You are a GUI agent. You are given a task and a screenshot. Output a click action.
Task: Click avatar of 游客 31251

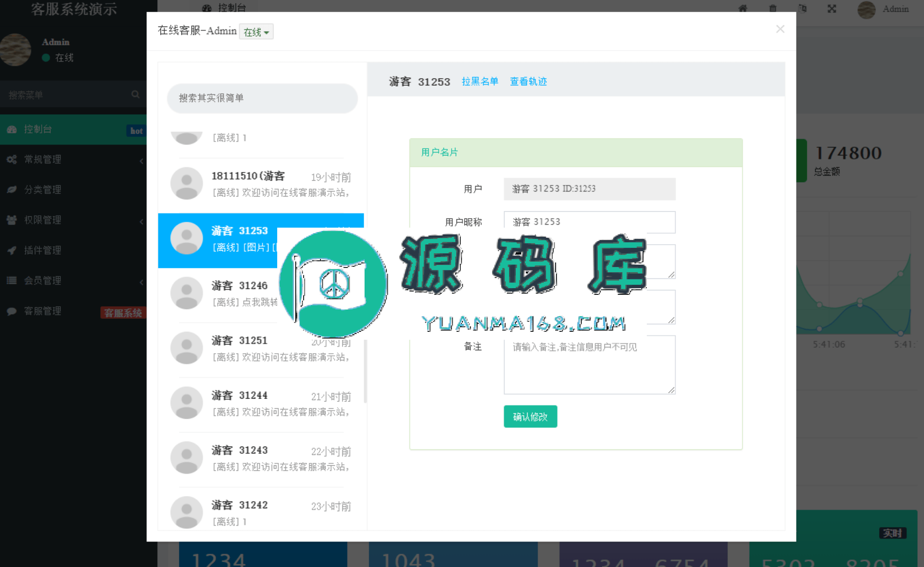click(x=186, y=348)
